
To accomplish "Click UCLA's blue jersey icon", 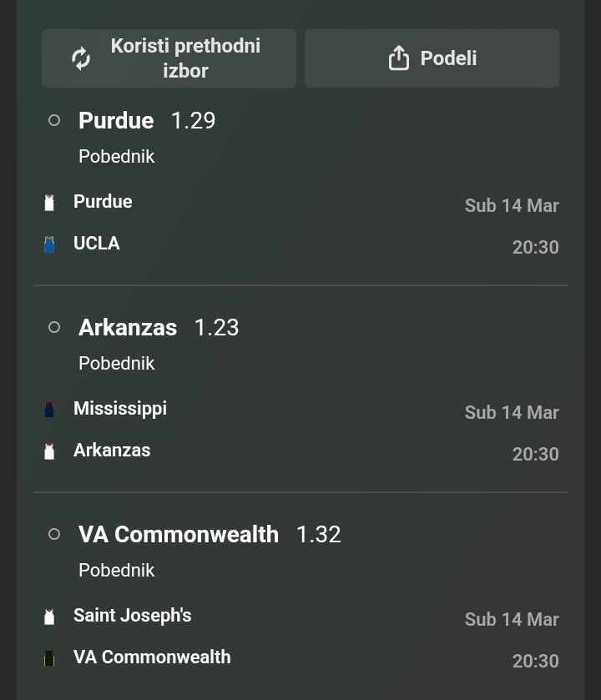I will coord(49,244).
